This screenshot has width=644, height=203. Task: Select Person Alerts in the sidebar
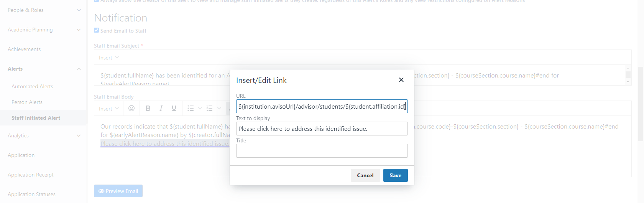(x=27, y=102)
